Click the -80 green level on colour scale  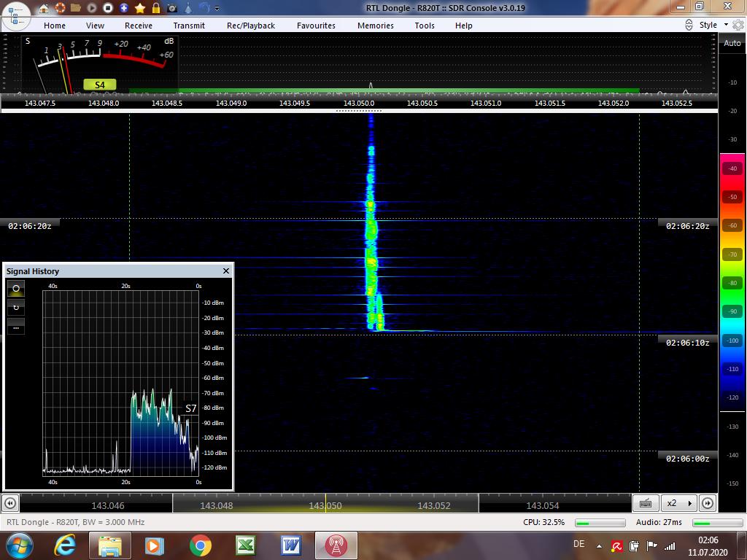[x=732, y=283]
